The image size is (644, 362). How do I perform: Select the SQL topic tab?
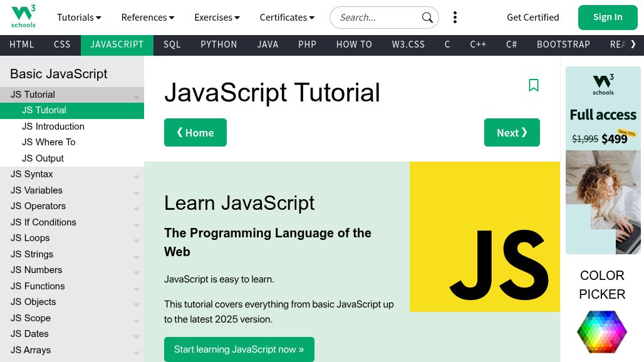[172, 44]
